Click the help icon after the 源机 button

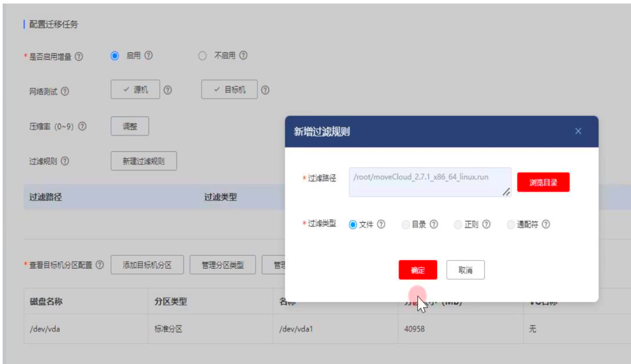(168, 90)
